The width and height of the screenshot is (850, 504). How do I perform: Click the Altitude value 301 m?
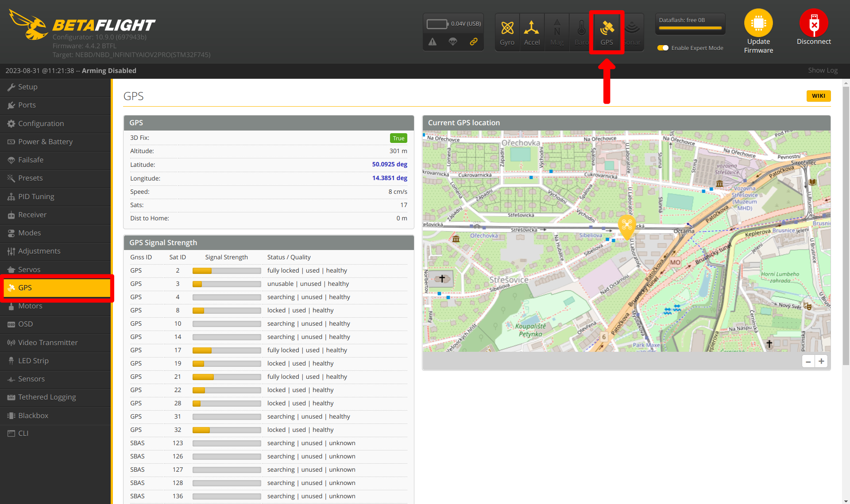click(398, 151)
